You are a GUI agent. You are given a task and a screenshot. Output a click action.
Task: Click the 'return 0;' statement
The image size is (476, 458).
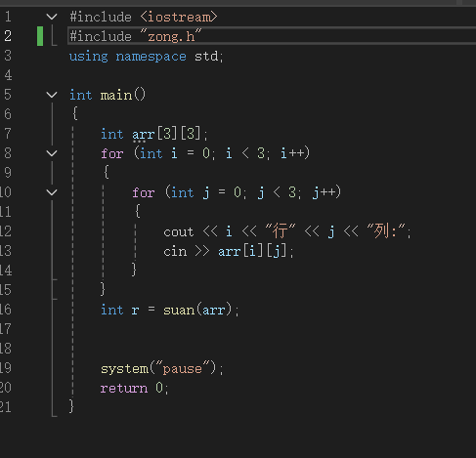tap(134, 388)
